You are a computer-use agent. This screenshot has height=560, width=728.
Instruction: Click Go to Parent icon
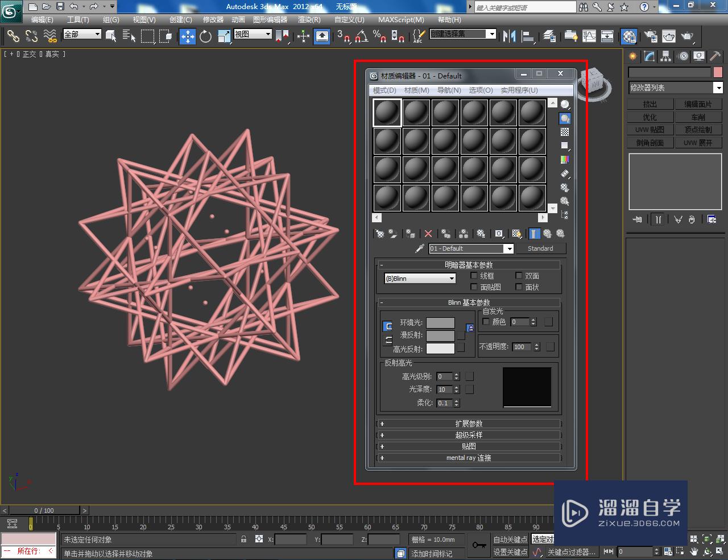[547, 234]
